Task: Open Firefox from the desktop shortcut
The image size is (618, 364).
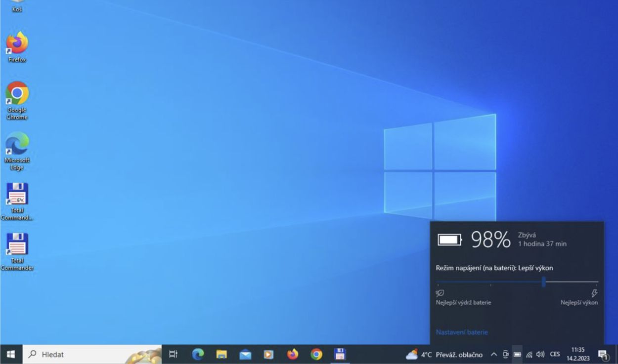Action: pos(17,45)
